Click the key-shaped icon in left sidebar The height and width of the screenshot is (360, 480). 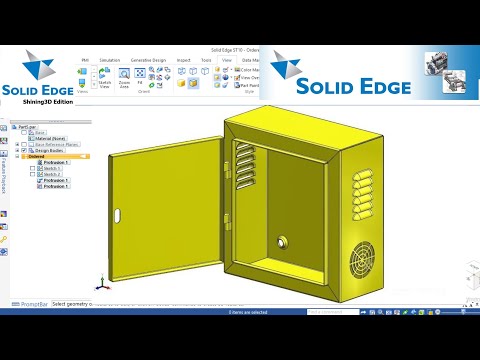coord(4,239)
